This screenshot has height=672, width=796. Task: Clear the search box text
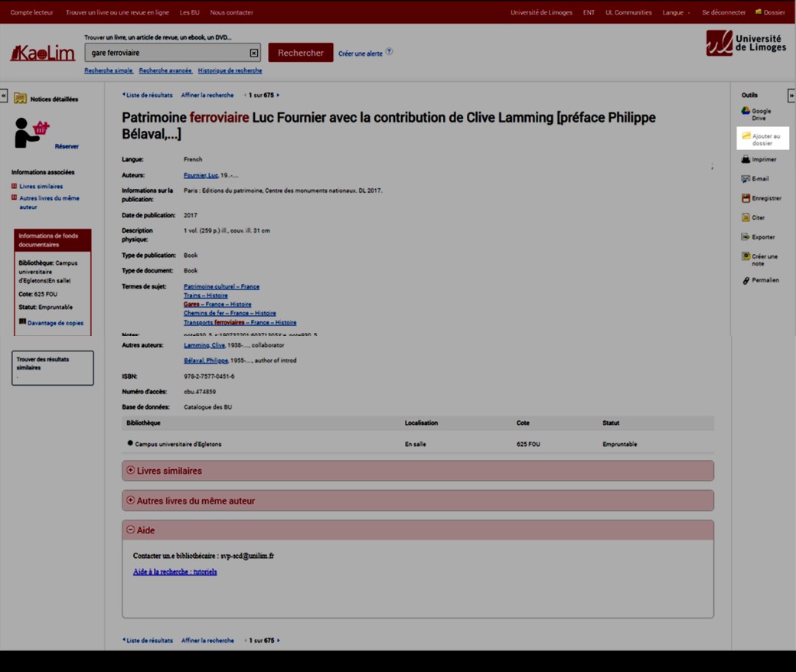pos(254,53)
